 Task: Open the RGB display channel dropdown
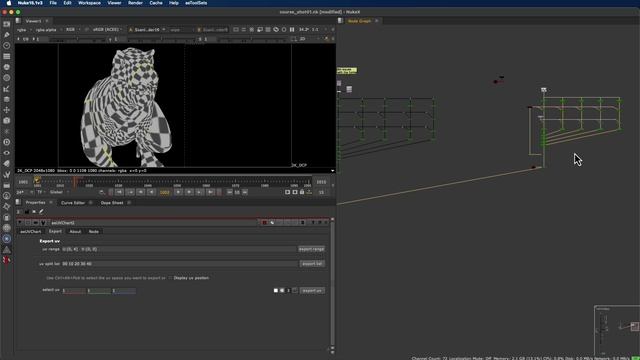pyautogui.click(x=72, y=30)
